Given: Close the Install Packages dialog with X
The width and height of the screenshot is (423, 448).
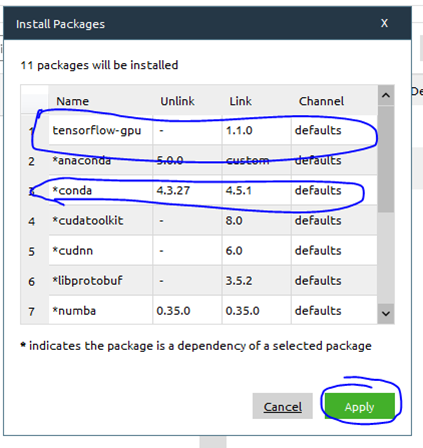Looking at the screenshot, I should pos(384,23).
